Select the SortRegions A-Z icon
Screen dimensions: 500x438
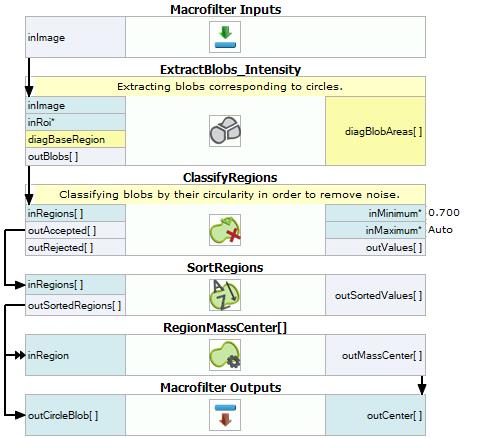(225, 295)
